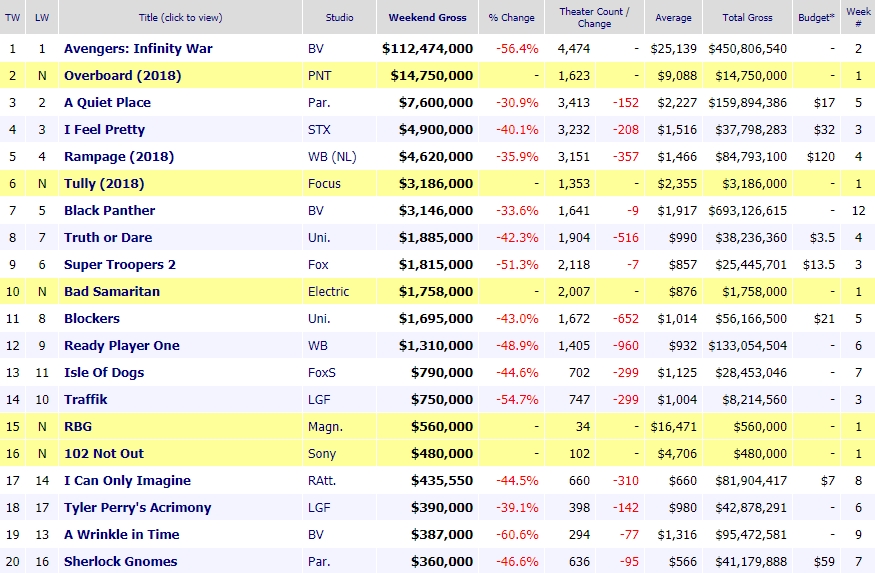This screenshot has height=573, width=875.
Task: Open the Rampage (2018) title link
Action: click(x=119, y=156)
